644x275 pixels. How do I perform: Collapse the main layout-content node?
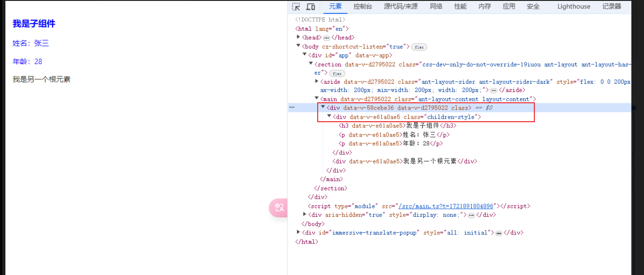tap(317, 98)
